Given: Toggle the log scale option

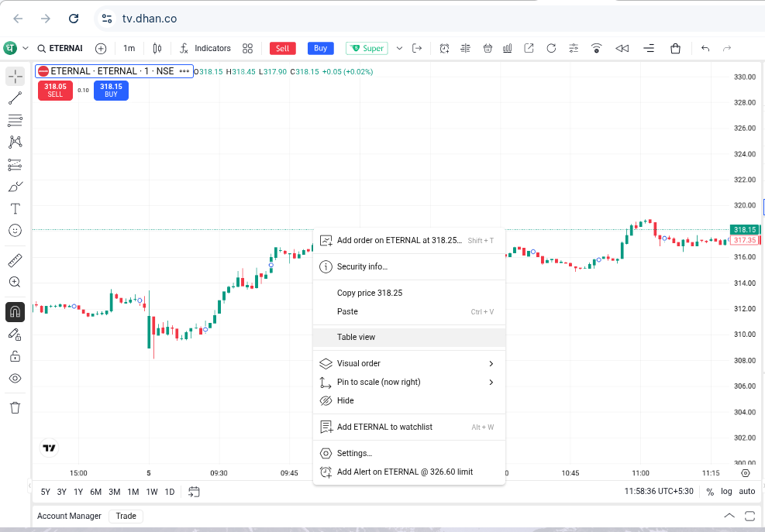Looking at the screenshot, I should click(726, 492).
